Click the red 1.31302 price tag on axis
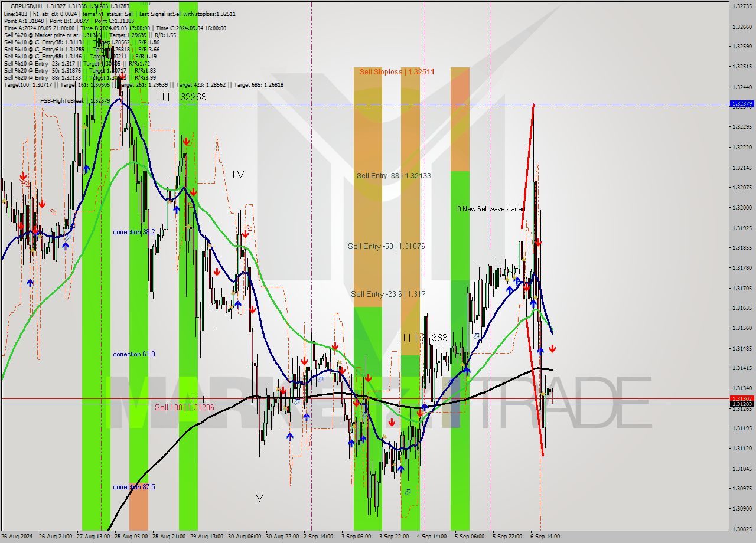756x543 pixels. point(742,399)
